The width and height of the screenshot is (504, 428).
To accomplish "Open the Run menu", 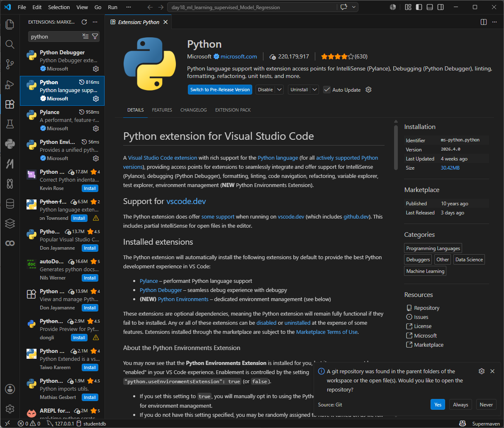I will point(112,7).
